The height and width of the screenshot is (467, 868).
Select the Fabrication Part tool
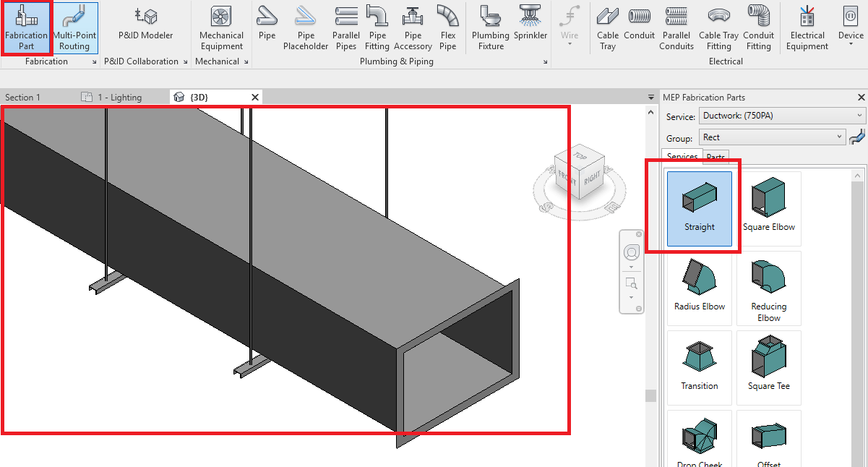[x=26, y=29]
